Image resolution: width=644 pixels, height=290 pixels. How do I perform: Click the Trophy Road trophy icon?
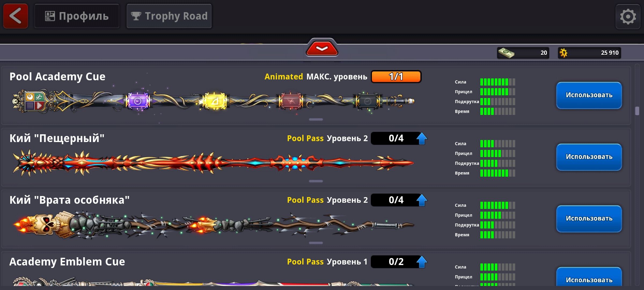tap(136, 16)
